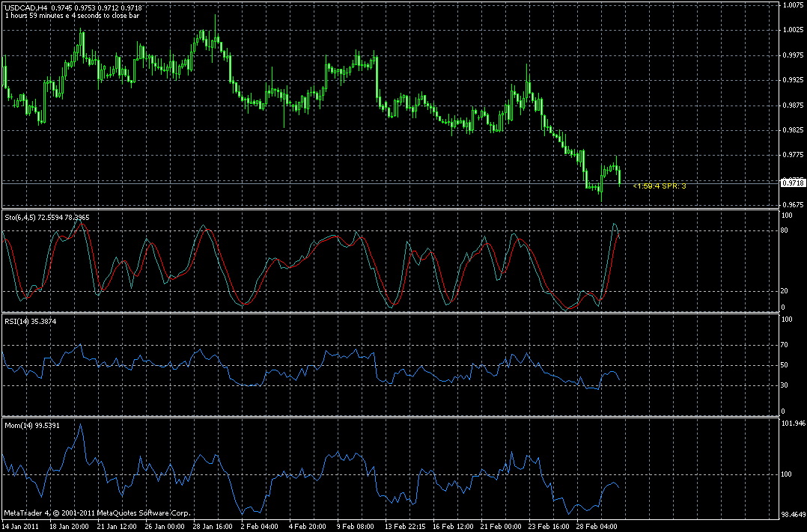Image resolution: width=807 pixels, height=532 pixels.
Task: Click the 80 level on Stochastic scale
Action: 785,230
